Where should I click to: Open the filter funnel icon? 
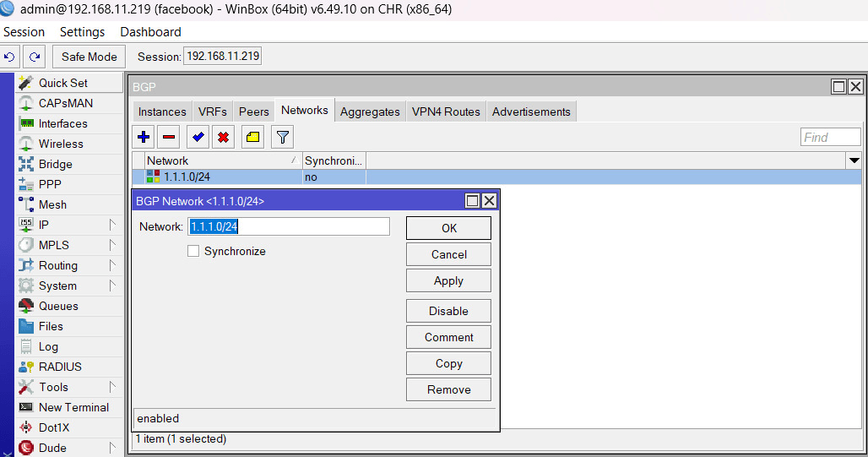(x=282, y=137)
